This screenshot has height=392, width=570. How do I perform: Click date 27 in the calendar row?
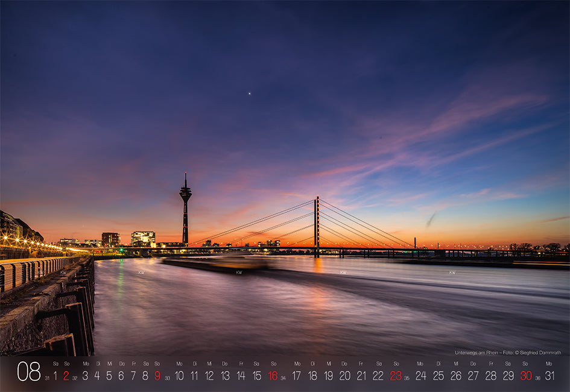click(x=473, y=376)
